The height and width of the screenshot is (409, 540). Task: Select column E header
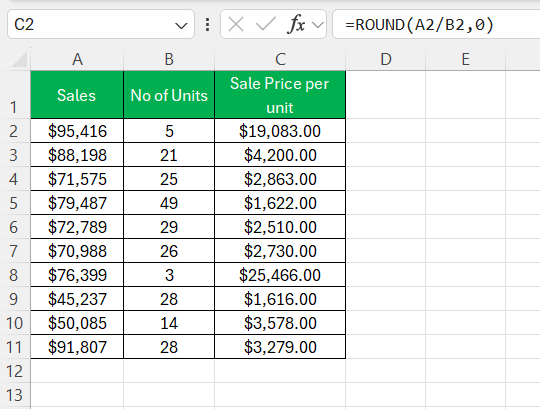[465, 59]
